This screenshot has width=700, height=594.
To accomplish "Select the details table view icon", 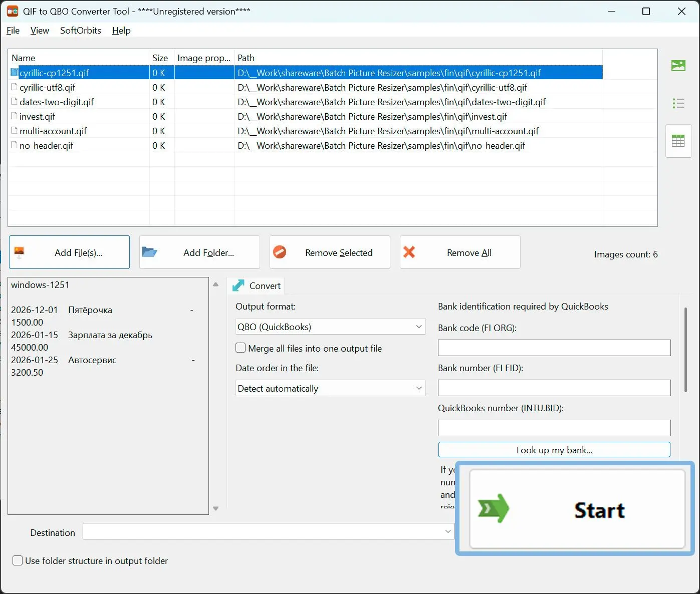I will point(678,141).
